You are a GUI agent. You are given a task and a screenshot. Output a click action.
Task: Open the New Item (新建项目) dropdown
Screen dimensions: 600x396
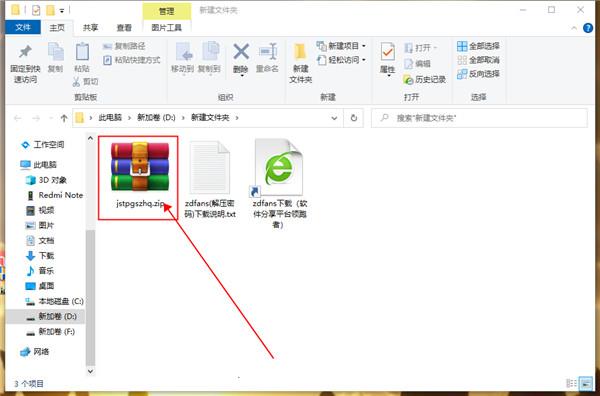pos(341,46)
